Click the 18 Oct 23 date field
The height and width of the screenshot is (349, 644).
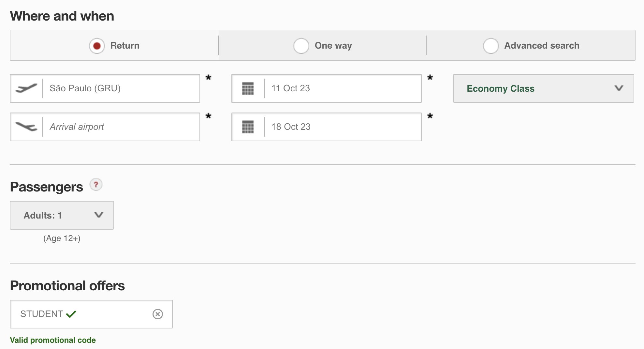[x=327, y=127]
